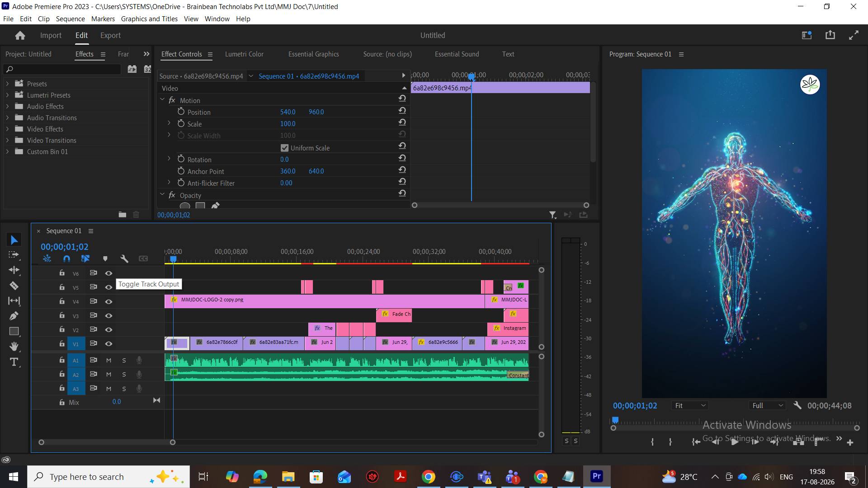
Task: Open Timeline display settings wrench
Action: [x=124, y=258]
